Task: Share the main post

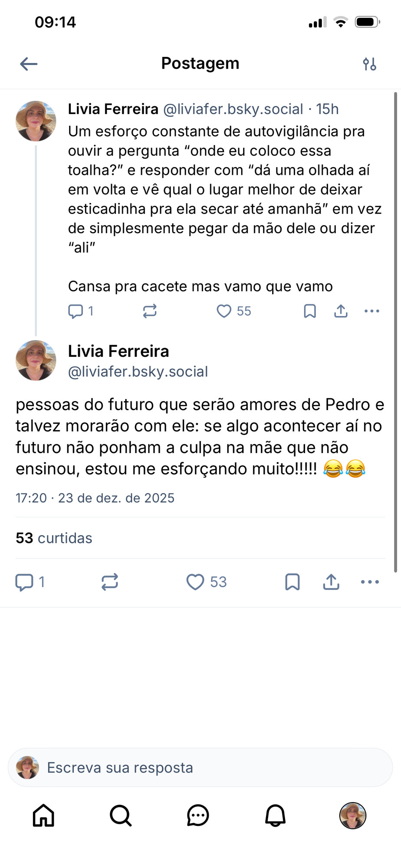Action: coord(331,582)
